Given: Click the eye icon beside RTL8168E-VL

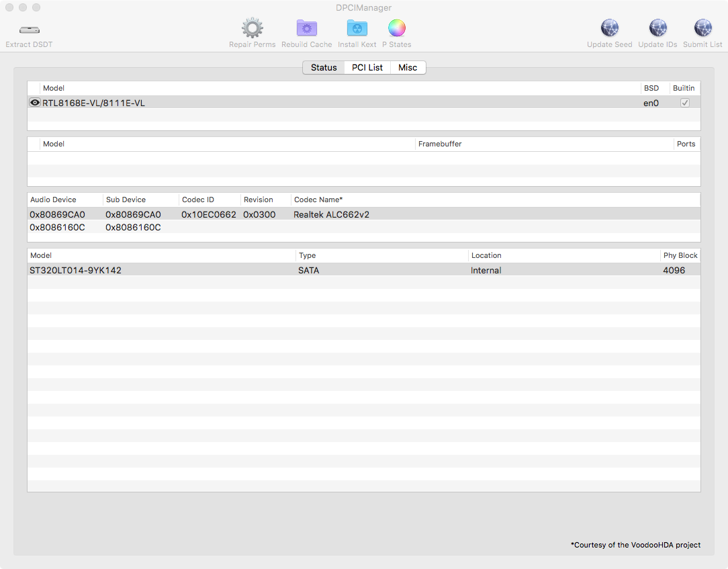Looking at the screenshot, I should tap(35, 103).
